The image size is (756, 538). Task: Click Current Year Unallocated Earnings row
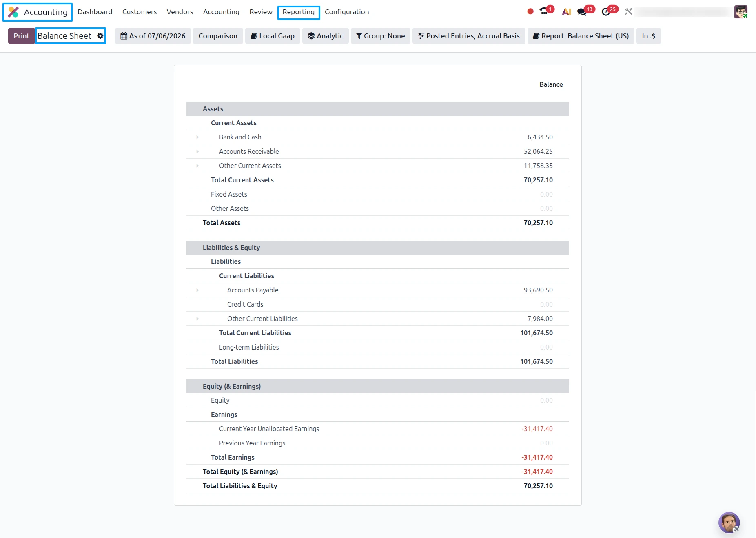coord(377,429)
